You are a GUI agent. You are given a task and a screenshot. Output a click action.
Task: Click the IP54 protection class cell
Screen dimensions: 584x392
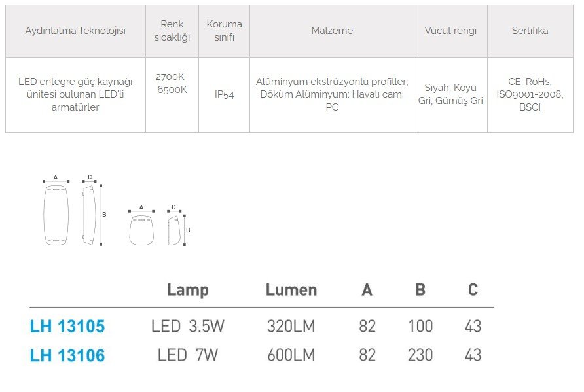pyautogui.click(x=224, y=94)
